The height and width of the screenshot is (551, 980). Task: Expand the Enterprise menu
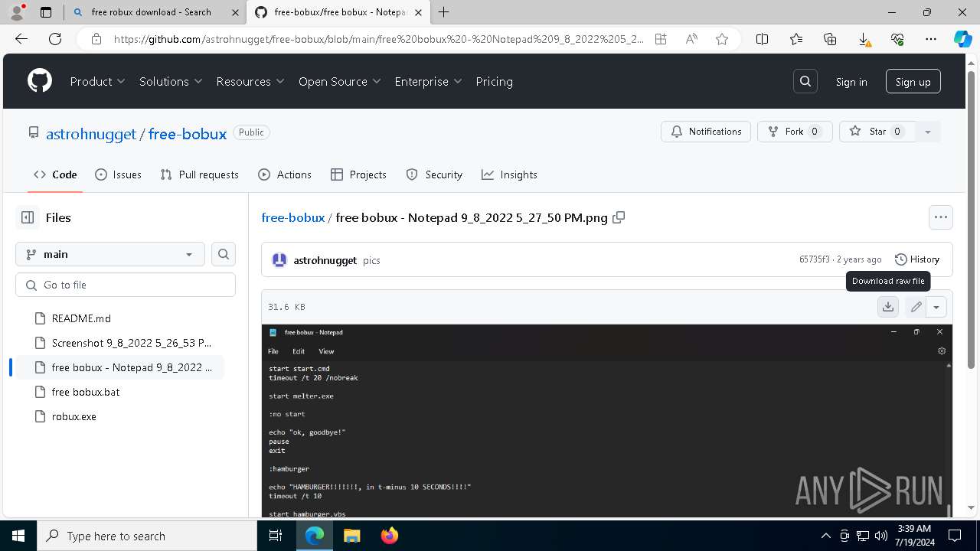[x=429, y=81]
